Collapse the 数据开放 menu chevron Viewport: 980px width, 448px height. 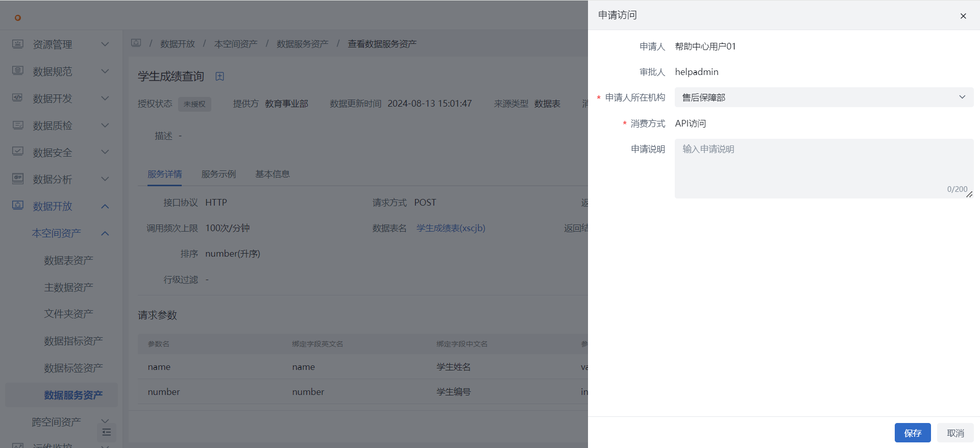point(105,206)
